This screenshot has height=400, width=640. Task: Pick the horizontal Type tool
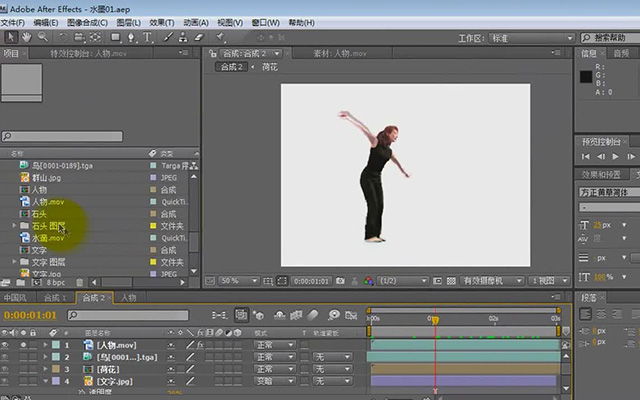[x=147, y=38]
